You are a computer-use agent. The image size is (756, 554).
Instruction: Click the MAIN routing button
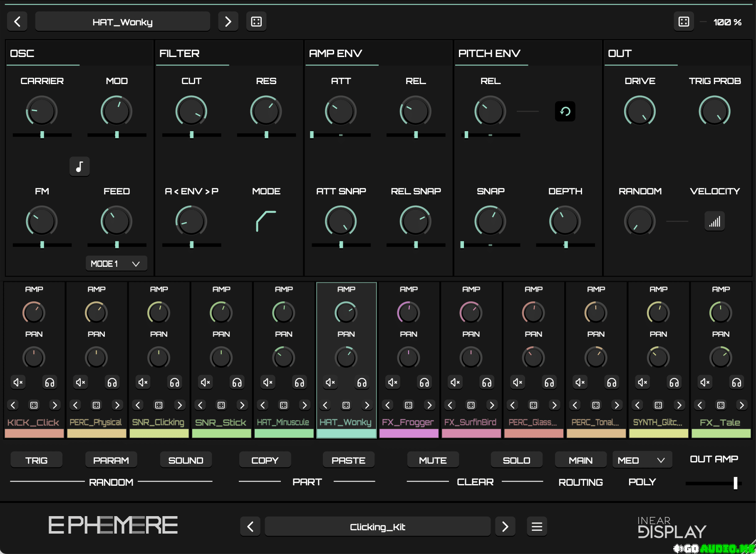tap(581, 460)
